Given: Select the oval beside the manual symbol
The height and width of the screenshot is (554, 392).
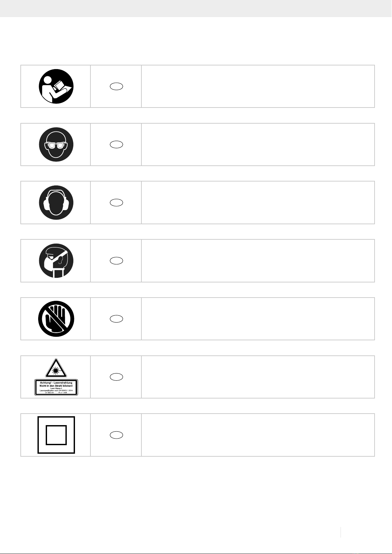Looking at the screenshot, I should tap(116, 86).
